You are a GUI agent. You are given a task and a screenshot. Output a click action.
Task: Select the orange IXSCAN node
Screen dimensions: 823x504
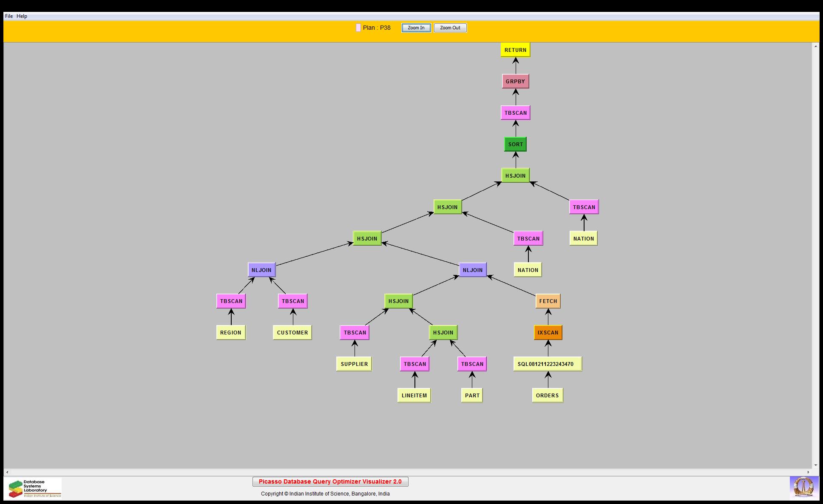(548, 332)
